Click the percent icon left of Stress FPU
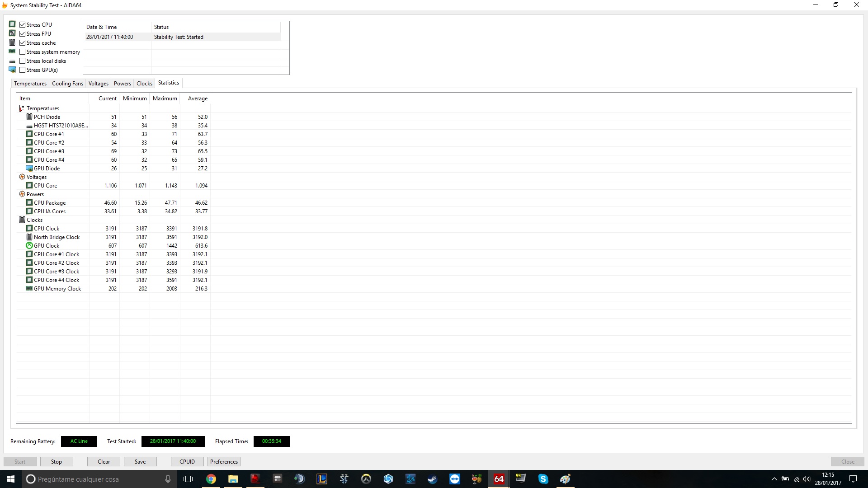The height and width of the screenshot is (488, 868). pyautogui.click(x=12, y=33)
